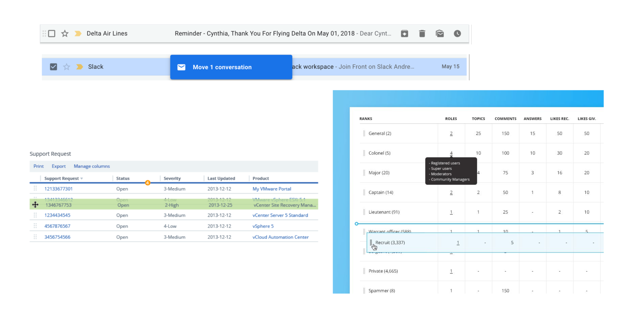Click the drag handle of ticket 12133677301
This screenshot has width=644, height=319.
coord(35,189)
